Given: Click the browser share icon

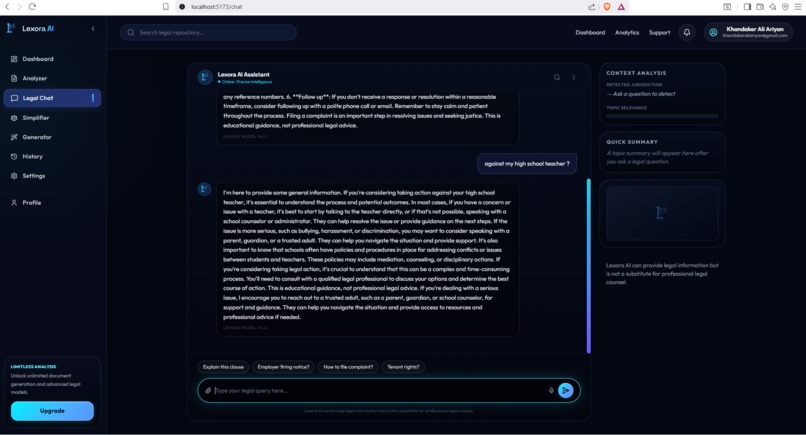Looking at the screenshot, I should 592,7.
